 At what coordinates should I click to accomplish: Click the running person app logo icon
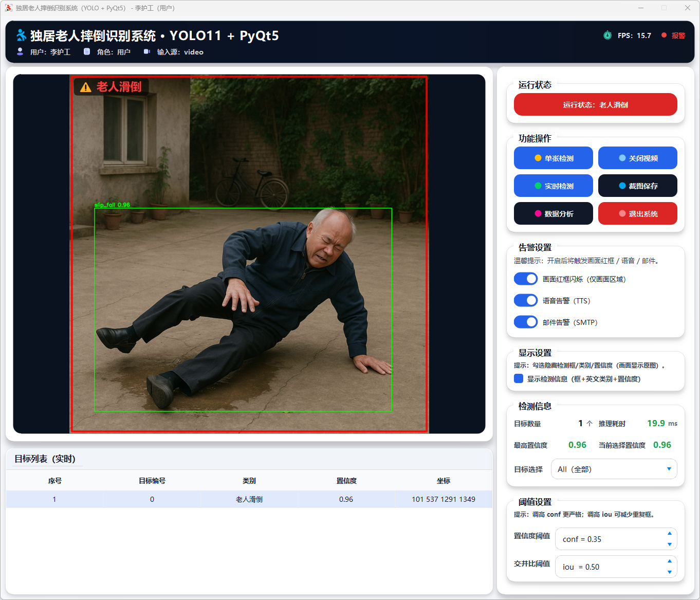tap(21, 35)
